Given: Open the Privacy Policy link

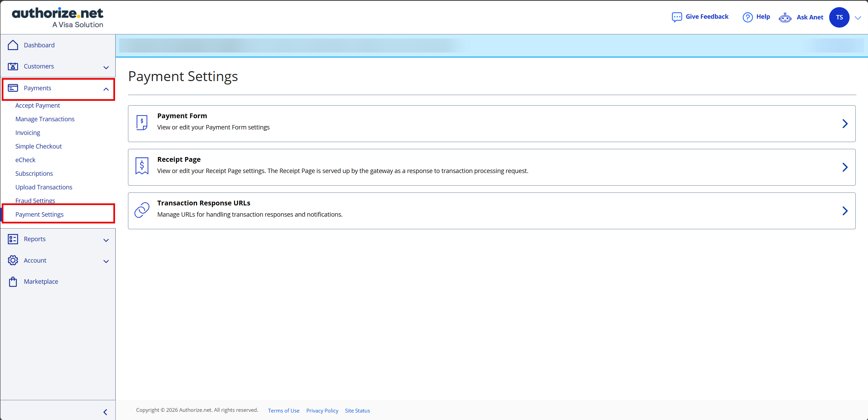Looking at the screenshot, I should coord(322,411).
